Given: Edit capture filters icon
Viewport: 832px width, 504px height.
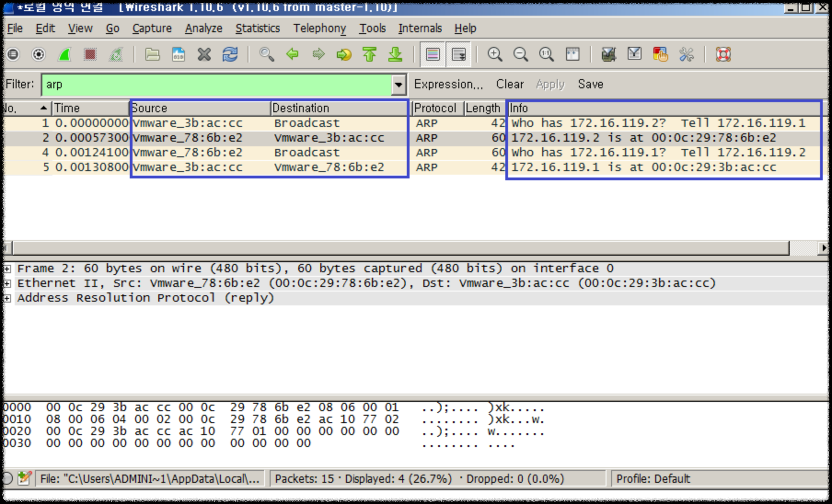Looking at the screenshot, I should (609, 55).
